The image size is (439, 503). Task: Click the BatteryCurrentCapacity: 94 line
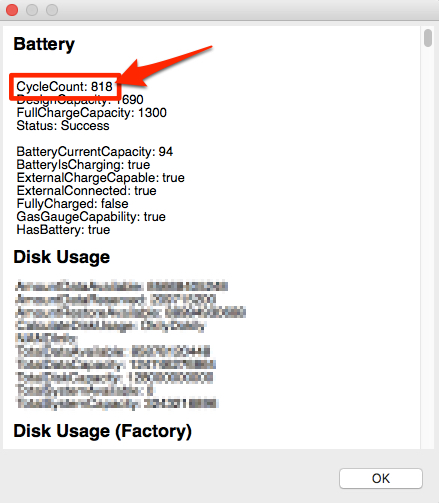(94, 152)
